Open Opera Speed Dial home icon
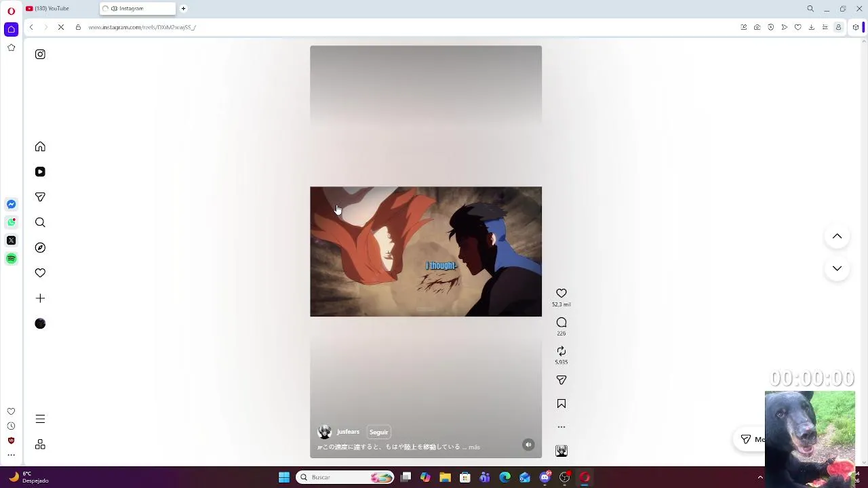 (11, 29)
